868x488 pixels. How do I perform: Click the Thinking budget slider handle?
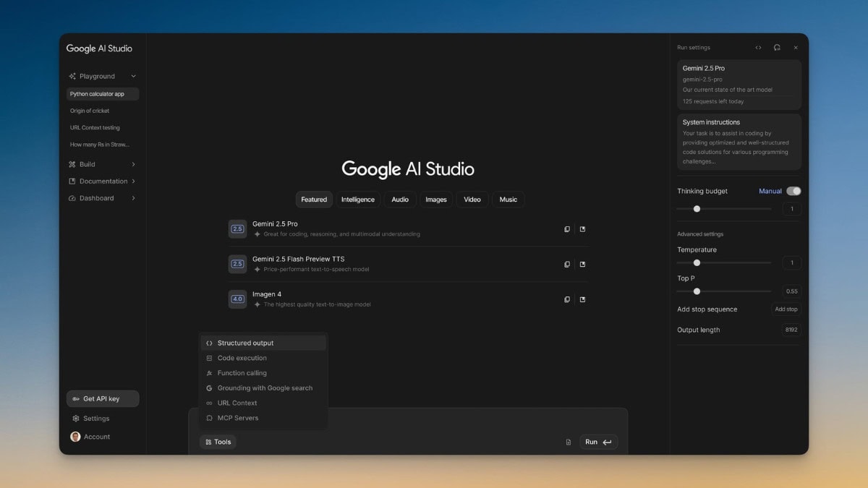[x=697, y=209]
